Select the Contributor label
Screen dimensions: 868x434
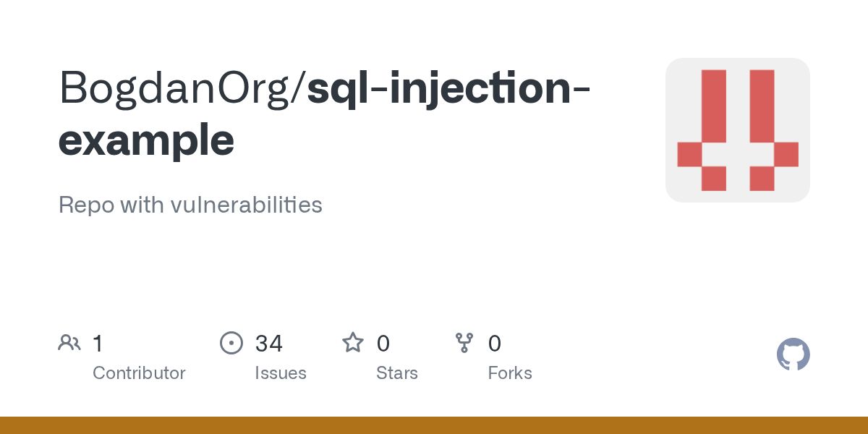(139, 373)
